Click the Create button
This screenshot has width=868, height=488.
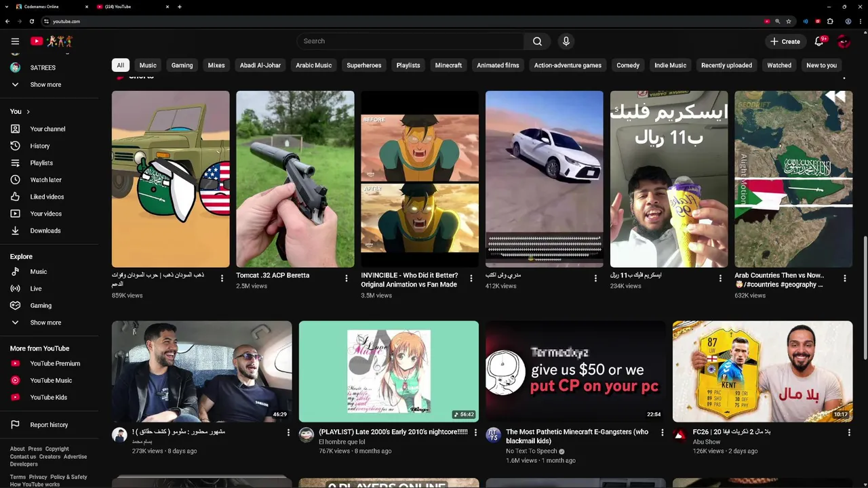[x=785, y=41]
